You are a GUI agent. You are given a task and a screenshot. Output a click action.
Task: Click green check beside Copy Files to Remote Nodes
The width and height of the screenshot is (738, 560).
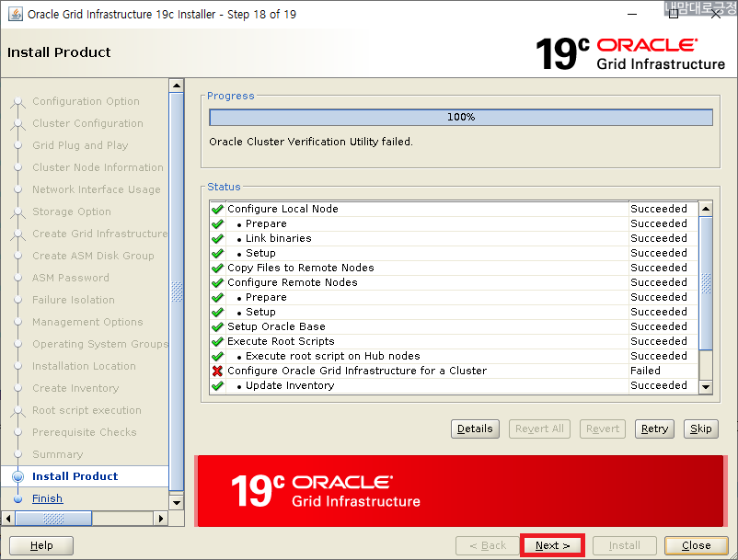coord(217,268)
